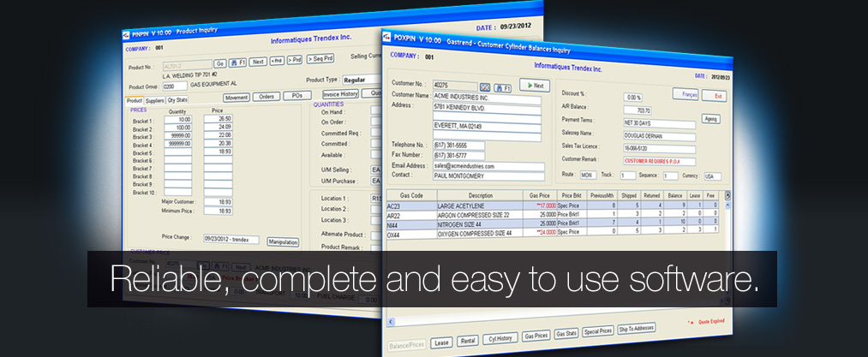The image size is (868, 357).
Task: Click Bracket 5 price field 18.93
Action: [218, 151]
